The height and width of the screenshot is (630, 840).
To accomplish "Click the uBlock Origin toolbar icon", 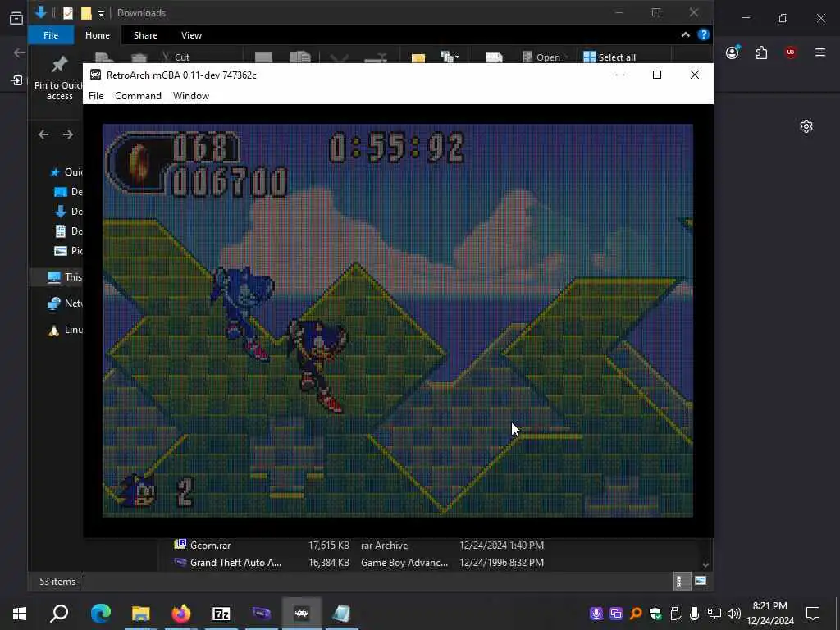I will [791, 52].
